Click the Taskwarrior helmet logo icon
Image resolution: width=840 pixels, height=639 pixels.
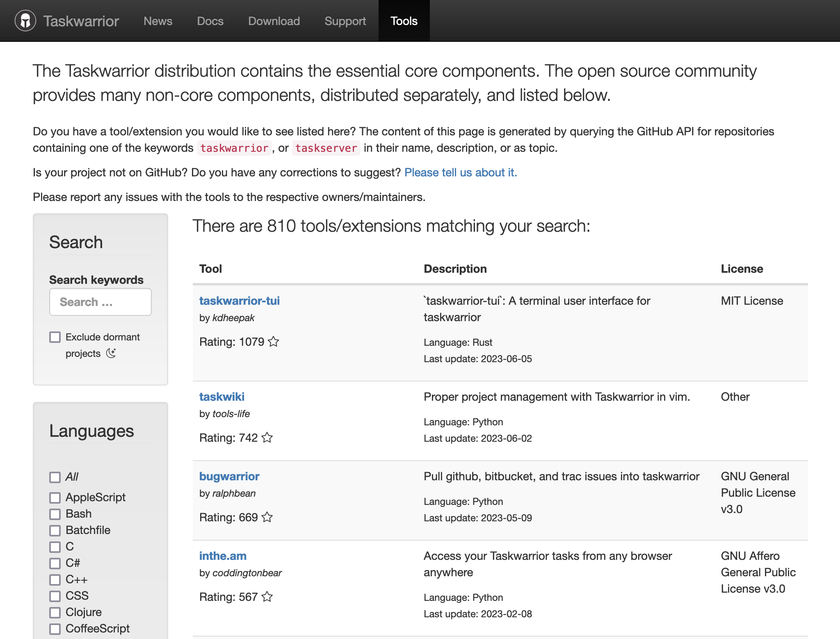[x=25, y=21]
